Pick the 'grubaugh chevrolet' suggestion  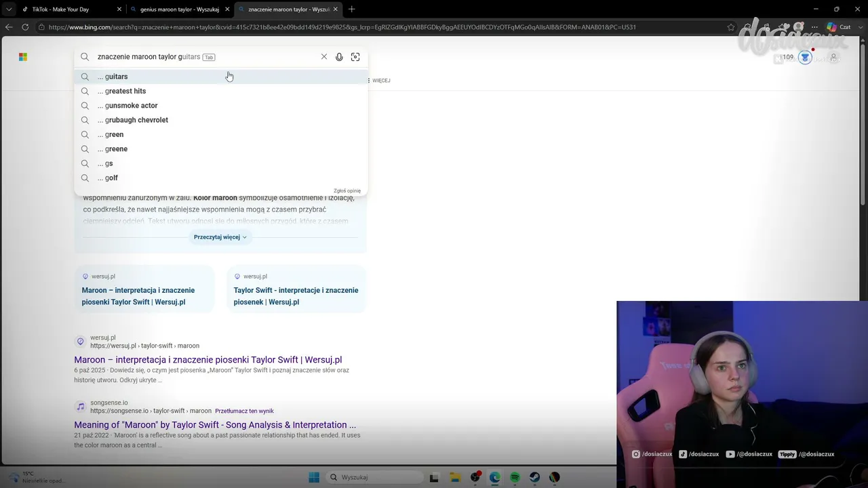click(x=221, y=120)
